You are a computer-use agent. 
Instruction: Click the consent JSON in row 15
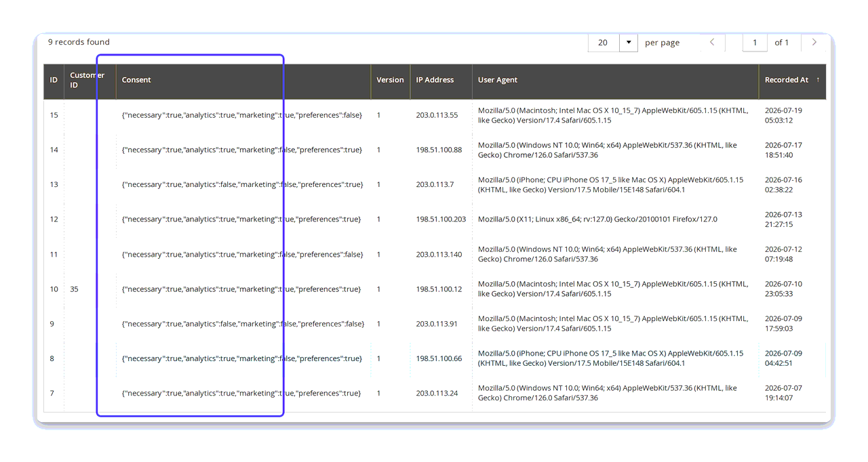click(242, 115)
